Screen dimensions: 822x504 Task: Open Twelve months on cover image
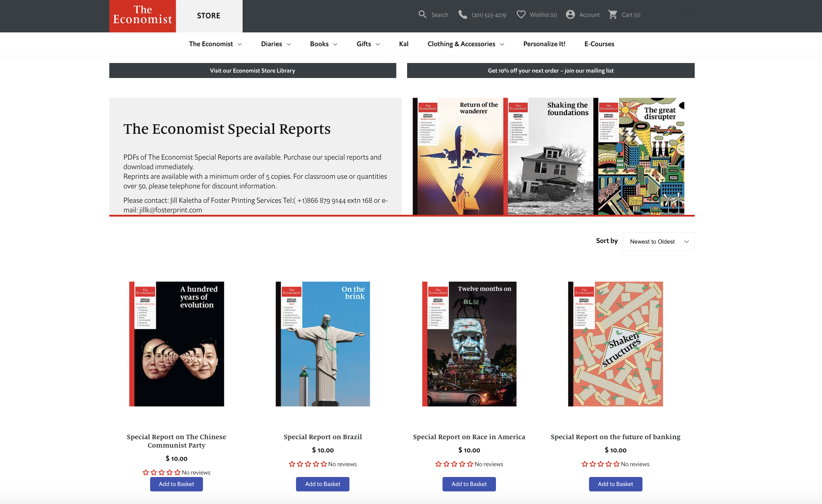coord(469,344)
